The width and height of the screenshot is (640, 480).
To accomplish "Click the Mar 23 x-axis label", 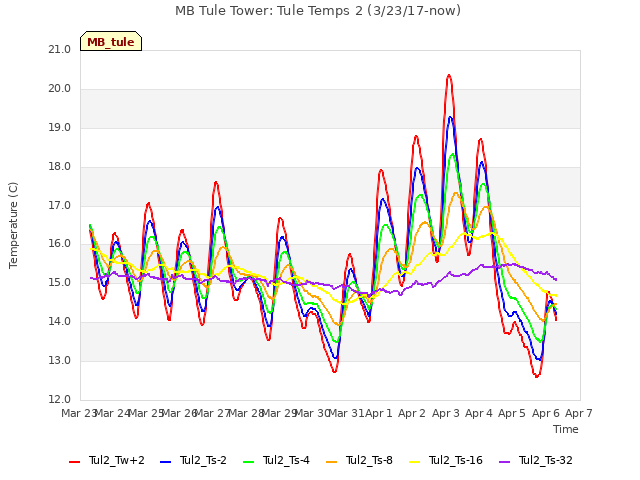I will click(x=79, y=413).
